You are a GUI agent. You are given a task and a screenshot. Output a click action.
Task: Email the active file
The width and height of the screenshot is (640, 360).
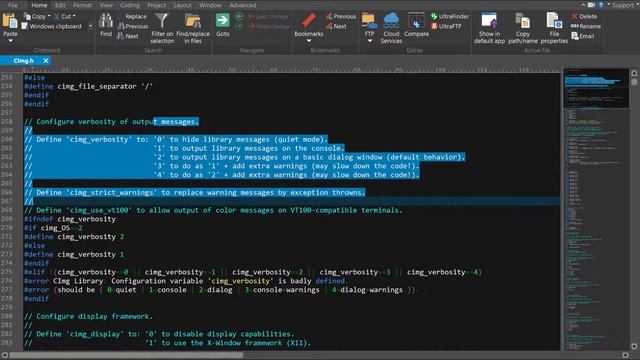click(582, 36)
